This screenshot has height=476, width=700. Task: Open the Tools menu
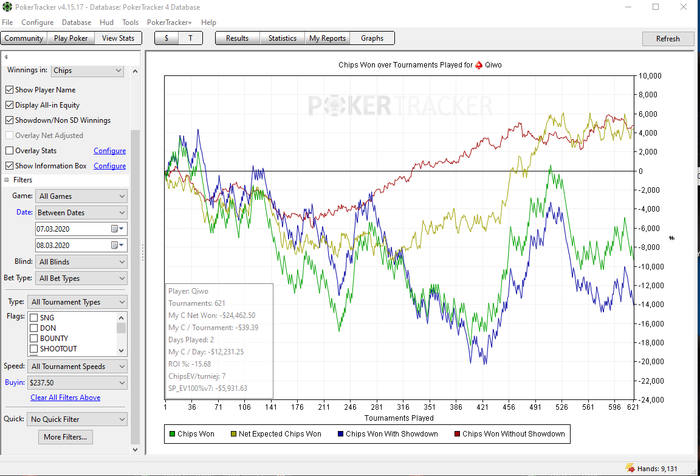point(130,22)
